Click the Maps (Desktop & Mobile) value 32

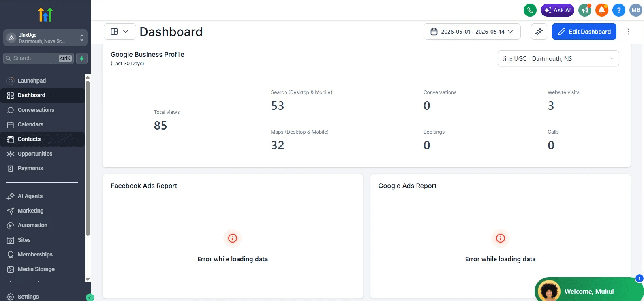pos(278,145)
